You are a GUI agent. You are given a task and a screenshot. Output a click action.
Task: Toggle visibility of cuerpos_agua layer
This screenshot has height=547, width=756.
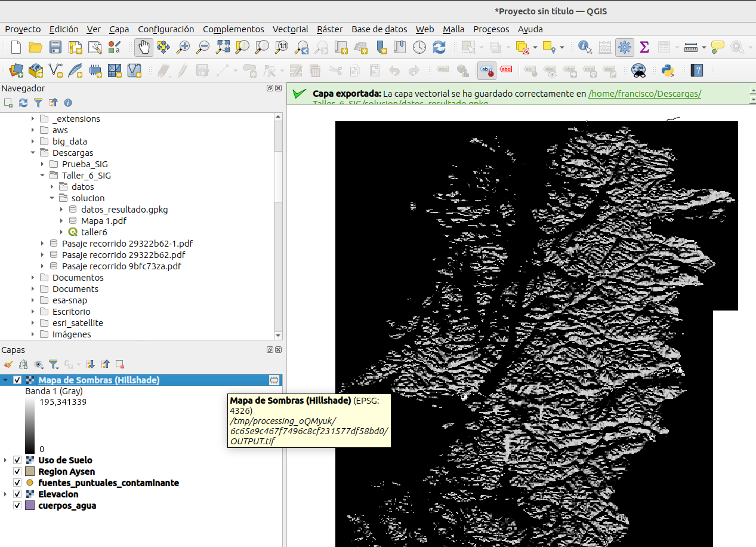17,506
